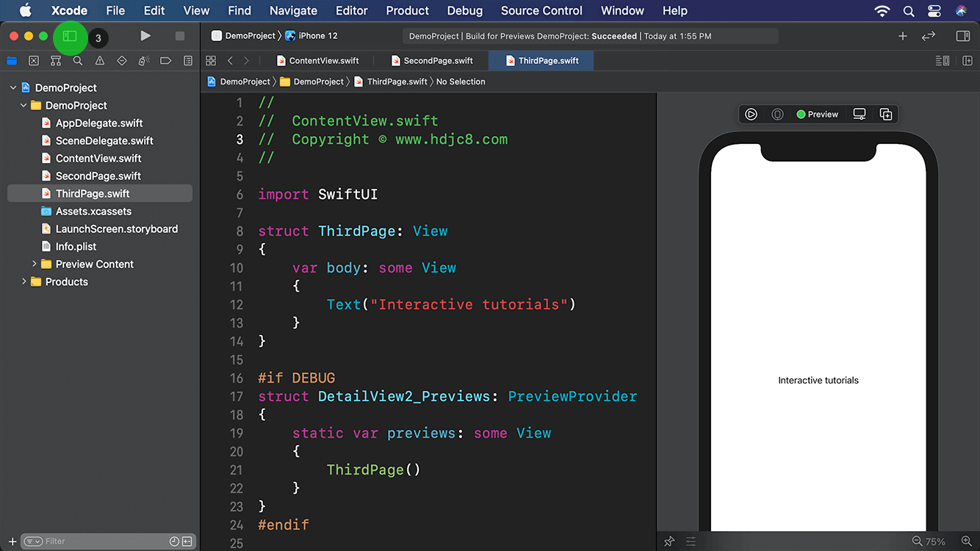Open the canvas adjustment settings icon
980x551 pixels.
(691, 541)
